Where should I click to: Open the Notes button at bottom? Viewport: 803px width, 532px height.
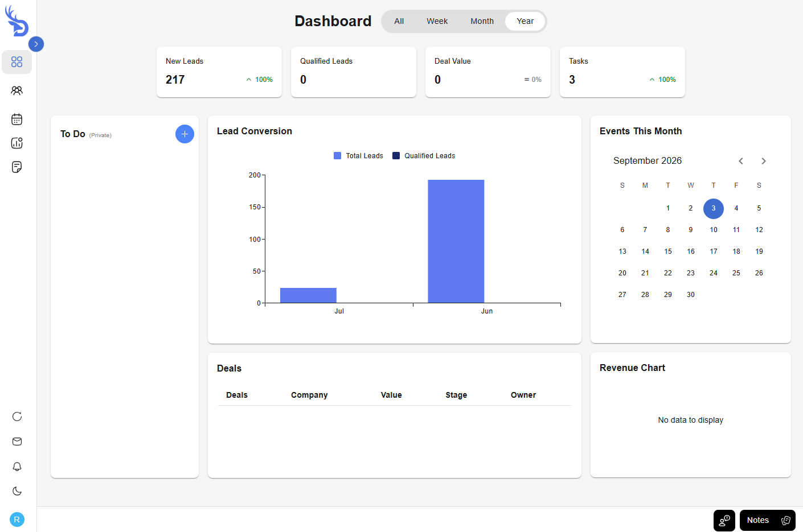pos(768,521)
